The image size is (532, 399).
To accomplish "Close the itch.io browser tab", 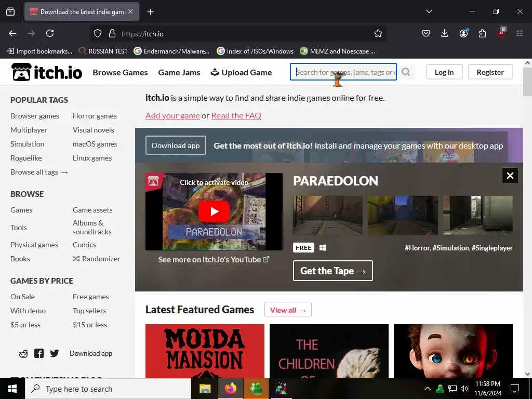I will coord(130,11).
